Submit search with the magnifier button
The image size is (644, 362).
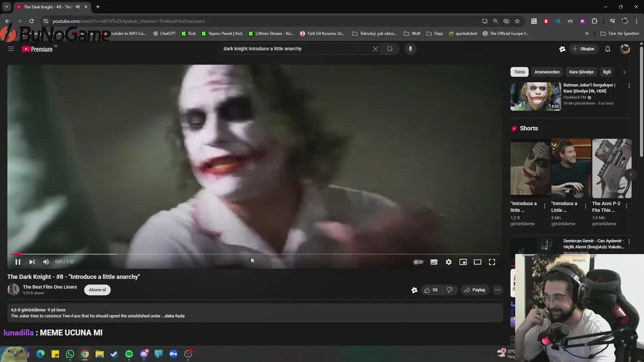pyautogui.click(x=390, y=49)
